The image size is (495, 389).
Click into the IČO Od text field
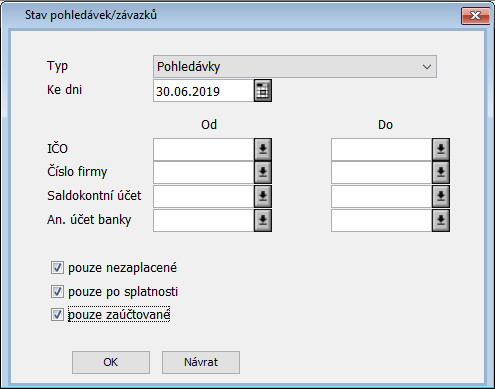203,149
